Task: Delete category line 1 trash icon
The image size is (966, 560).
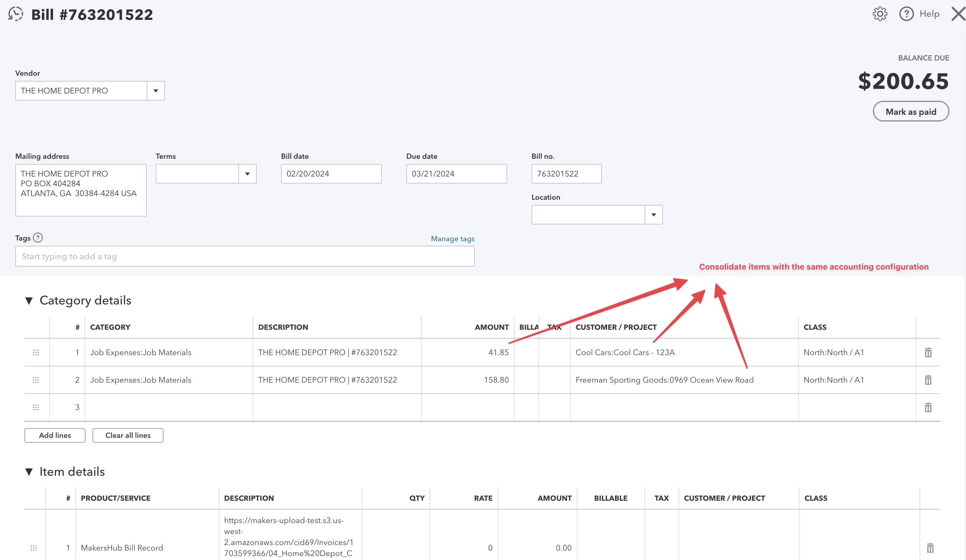Action: click(928, 352)
